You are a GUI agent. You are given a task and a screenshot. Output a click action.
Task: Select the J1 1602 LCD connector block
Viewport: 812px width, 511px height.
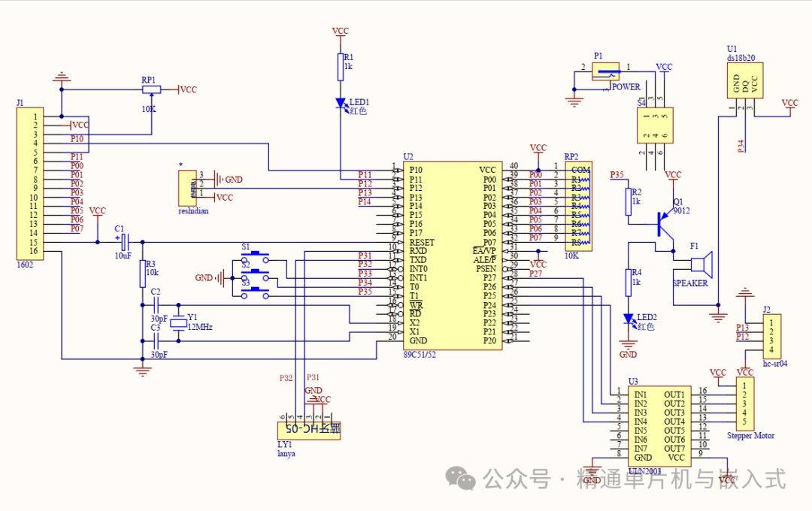[29, 184]
